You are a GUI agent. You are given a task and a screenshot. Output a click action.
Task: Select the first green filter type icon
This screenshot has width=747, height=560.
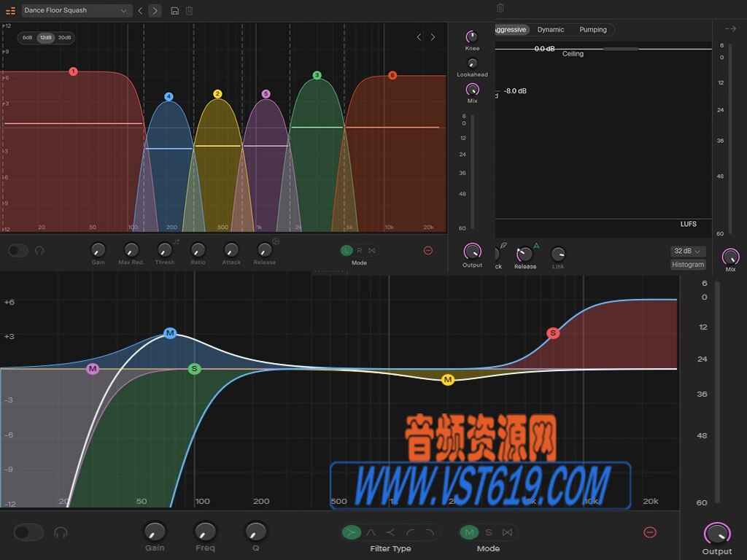352,532
